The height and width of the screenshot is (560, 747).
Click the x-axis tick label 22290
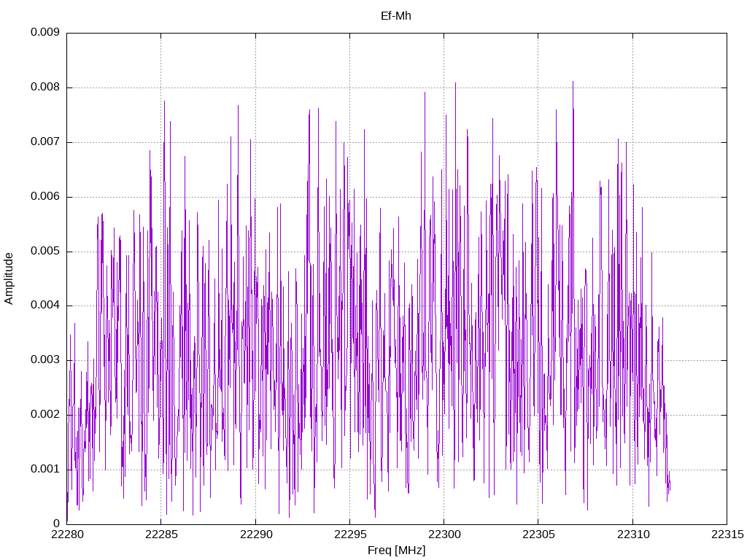tap(256, 534)
